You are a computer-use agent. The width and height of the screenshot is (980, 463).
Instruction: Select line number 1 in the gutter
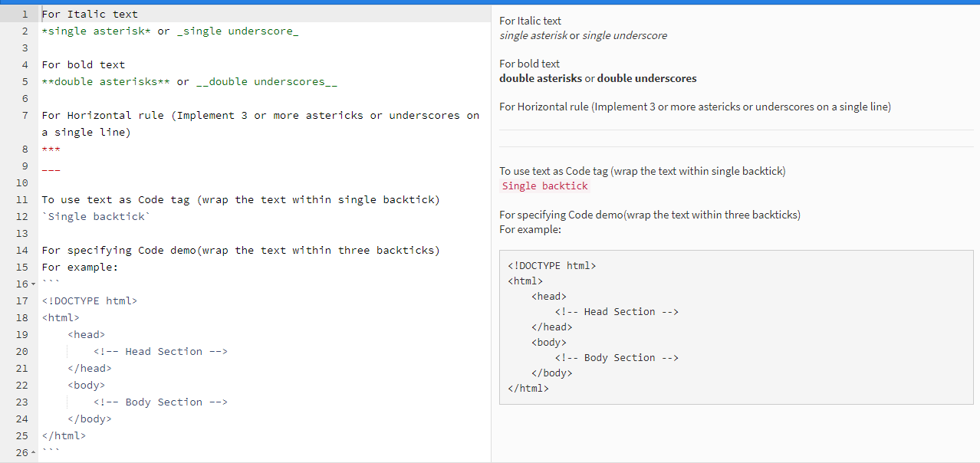(x=25, y=14)
